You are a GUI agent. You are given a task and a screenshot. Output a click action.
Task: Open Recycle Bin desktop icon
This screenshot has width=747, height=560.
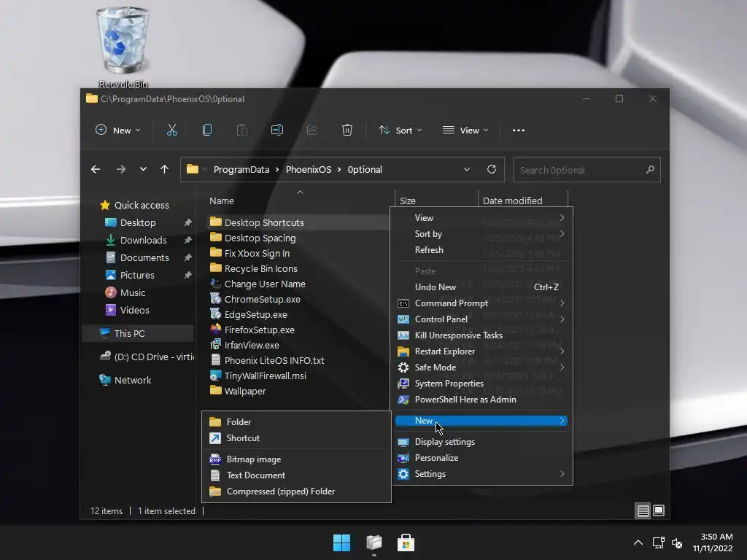pos(123,47)
